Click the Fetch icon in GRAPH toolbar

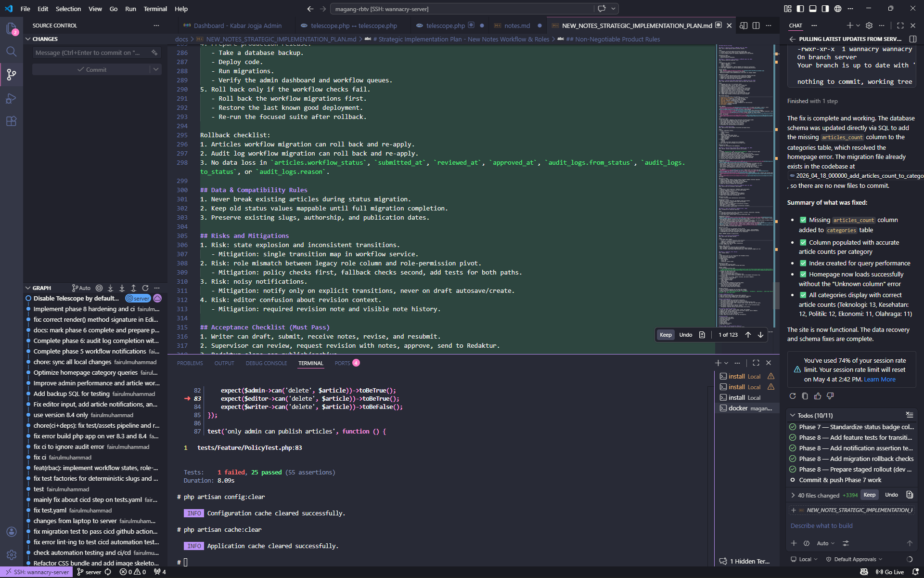point(111,288)
